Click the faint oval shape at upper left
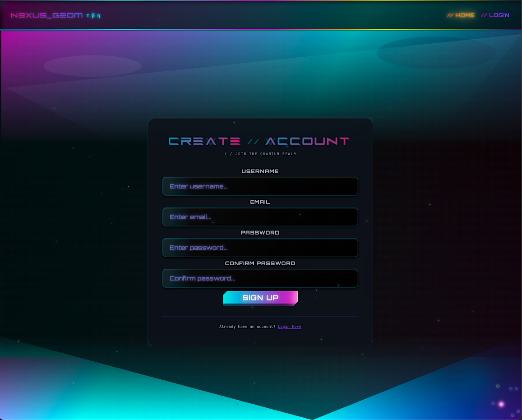This screenshot has width=522, height=420. click(92, 66)
